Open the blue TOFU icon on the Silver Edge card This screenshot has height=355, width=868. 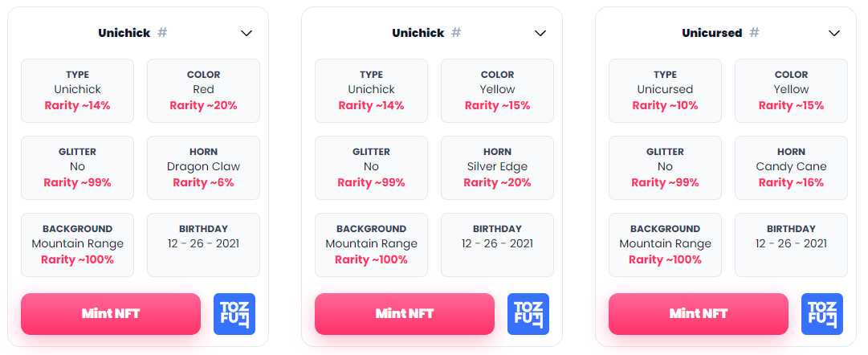click(528, 314)
